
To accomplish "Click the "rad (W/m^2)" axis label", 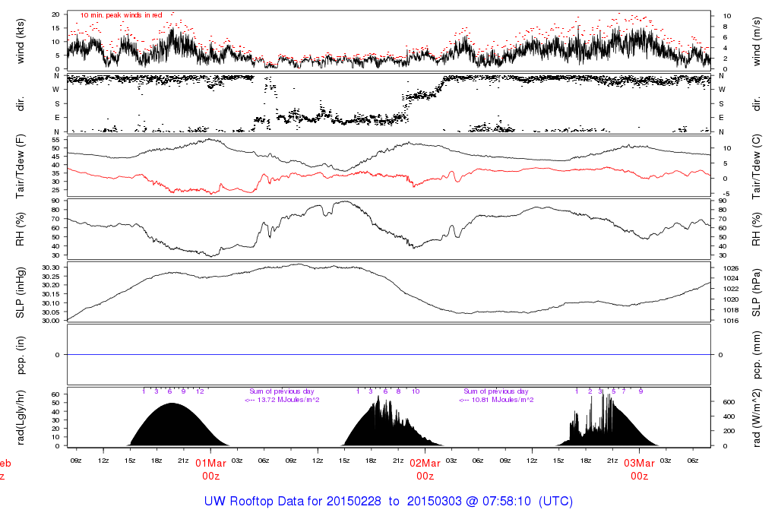I will [x=757, y=417].
